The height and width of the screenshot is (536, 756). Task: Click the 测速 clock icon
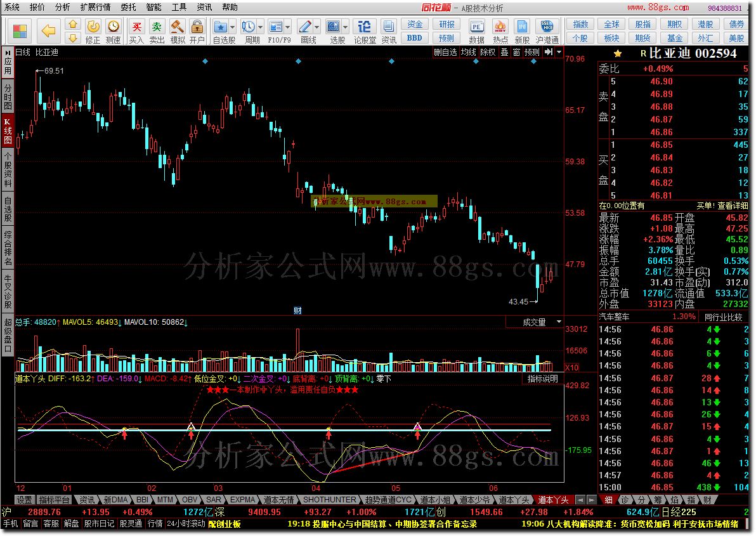point(114,27)
